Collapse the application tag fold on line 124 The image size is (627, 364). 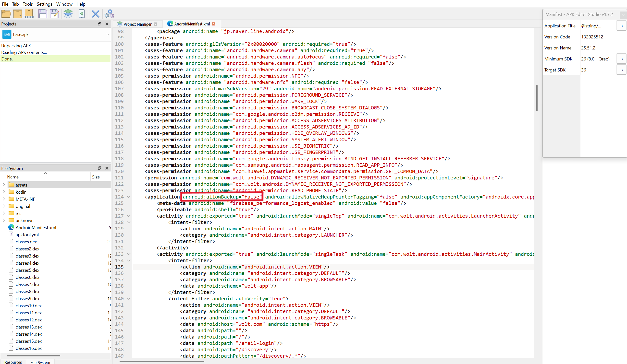[x=129, y=197]
